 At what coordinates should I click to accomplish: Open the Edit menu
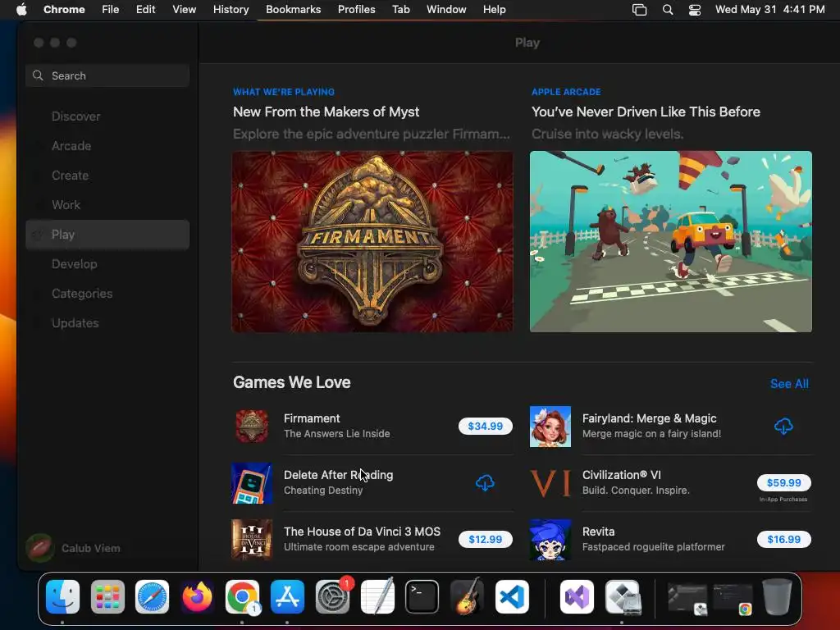(x=145, y=10)
